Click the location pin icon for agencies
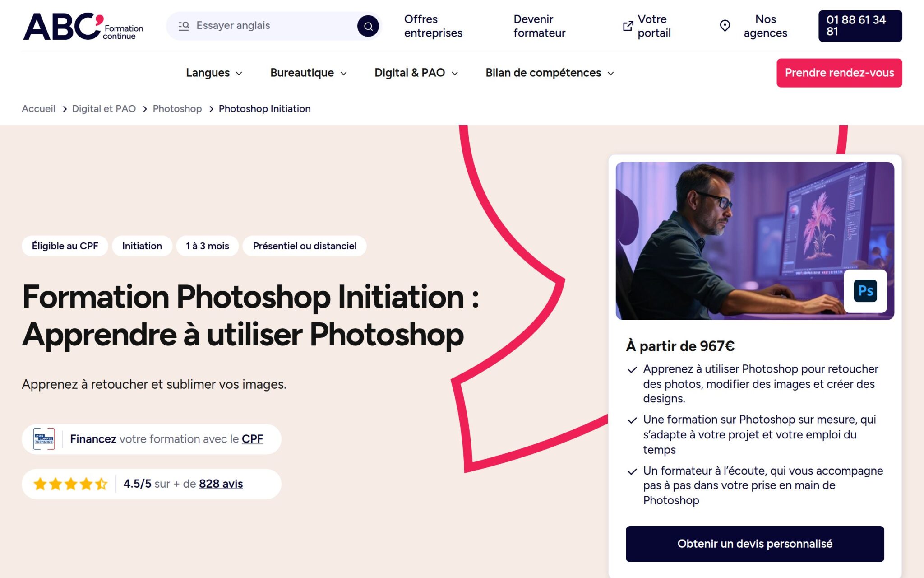The image size is (924, 578). [725, 26]
